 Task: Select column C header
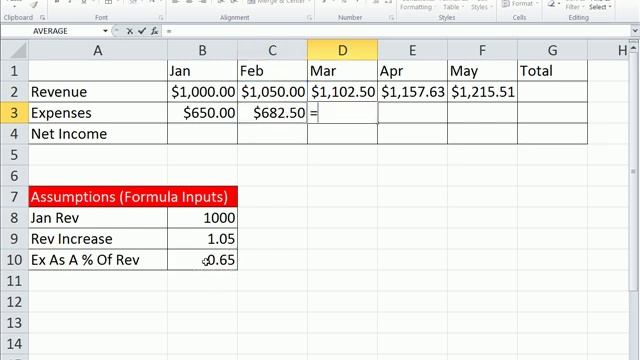272,50
